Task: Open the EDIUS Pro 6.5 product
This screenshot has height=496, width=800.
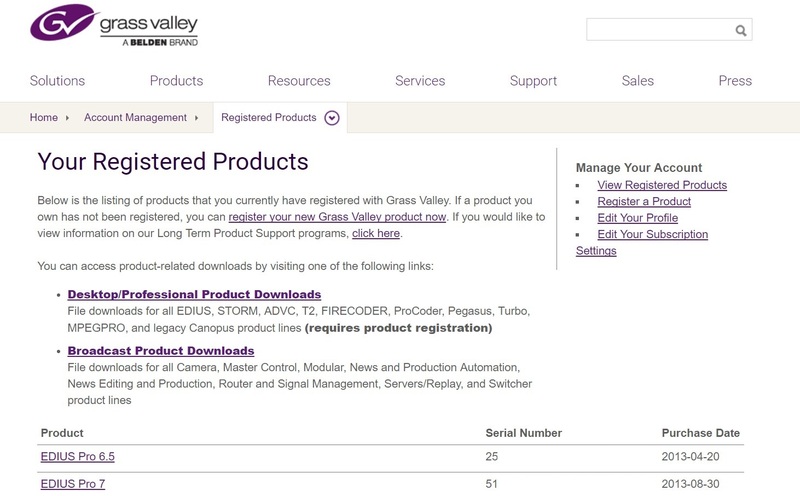Action: coord(77,457)
